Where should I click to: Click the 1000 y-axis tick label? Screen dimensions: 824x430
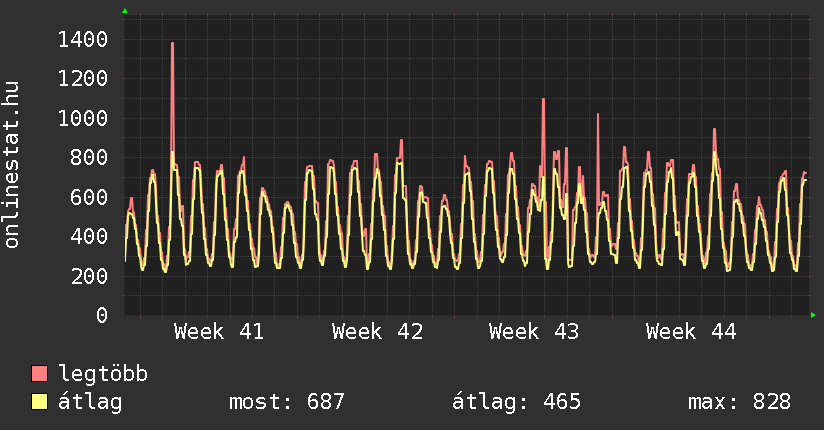pyautogui.click(x=82, y=118)
